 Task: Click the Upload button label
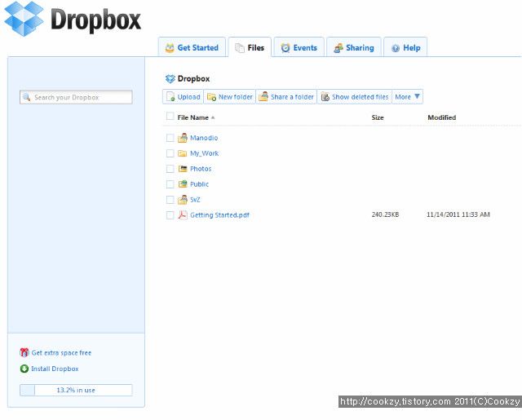(188, 97)
